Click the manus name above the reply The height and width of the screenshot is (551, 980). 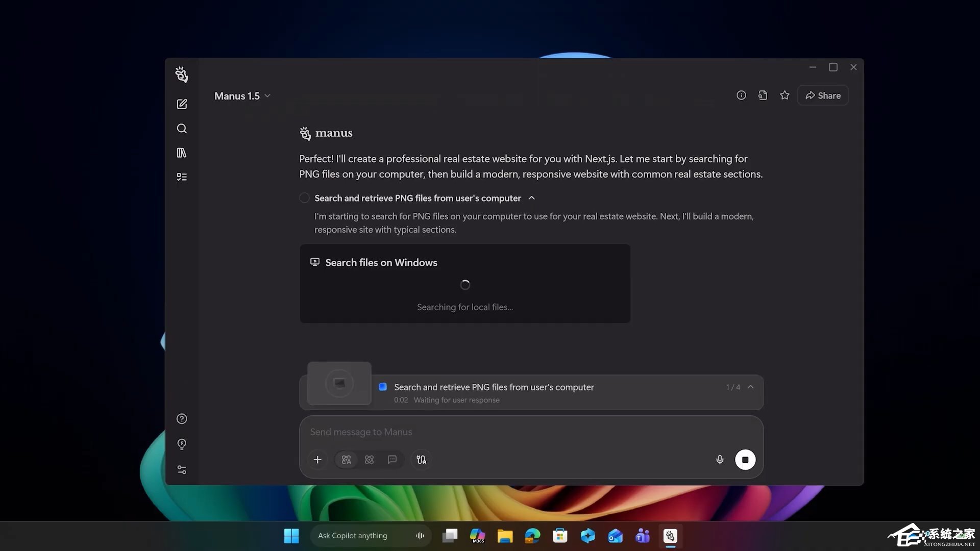tap(334, 133)
